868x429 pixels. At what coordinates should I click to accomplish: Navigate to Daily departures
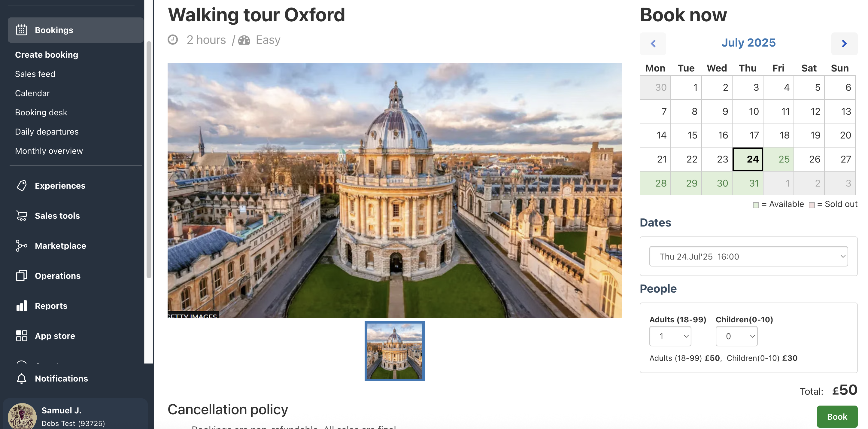pos(47,131)
